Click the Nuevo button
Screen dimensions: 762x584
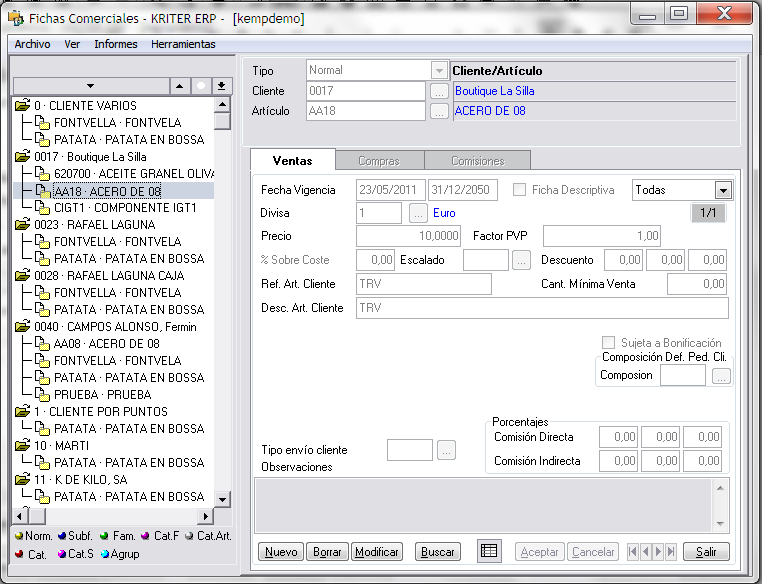coord(281,552)
